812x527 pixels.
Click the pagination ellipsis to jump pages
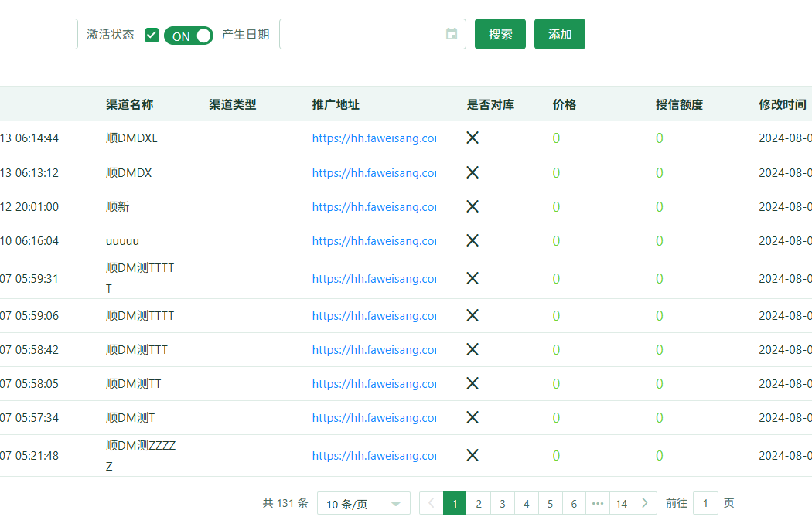point(598,503)
